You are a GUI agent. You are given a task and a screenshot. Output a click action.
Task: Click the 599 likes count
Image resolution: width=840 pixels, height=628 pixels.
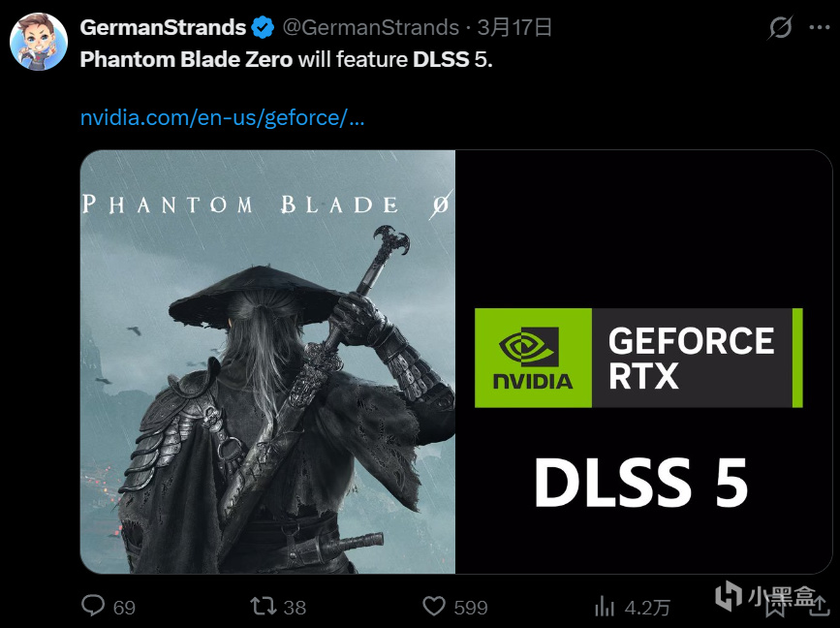click(x=471, y=608)
